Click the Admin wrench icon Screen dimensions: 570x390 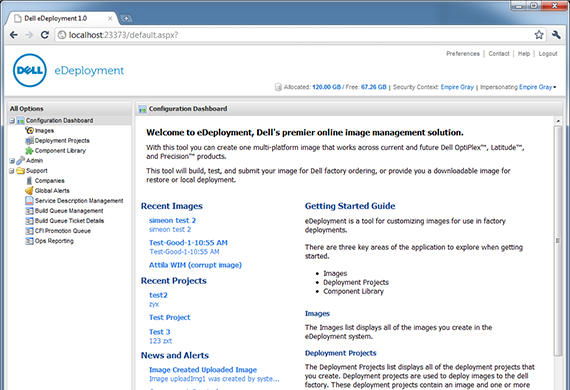pos(21,160)
